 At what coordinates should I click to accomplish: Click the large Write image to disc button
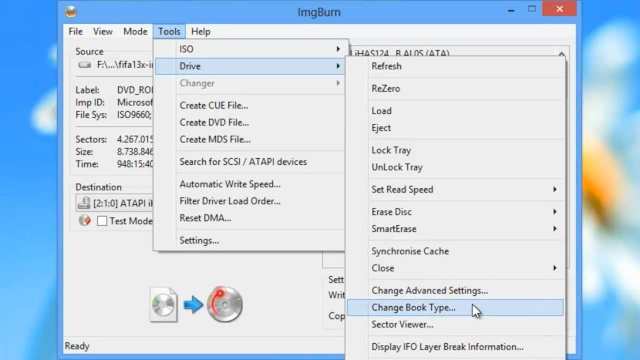pyautogui.click(x=225, y=304)
